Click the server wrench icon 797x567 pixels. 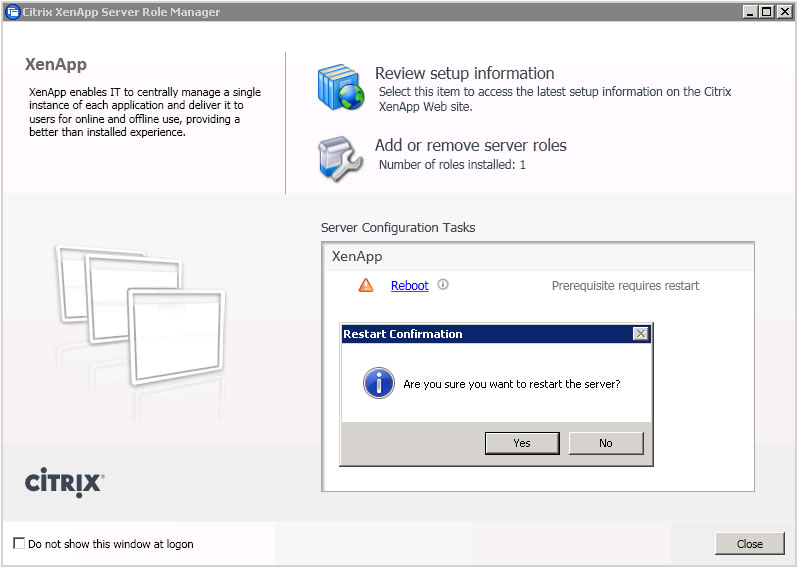pyautogui.click(x=340, y=159)
